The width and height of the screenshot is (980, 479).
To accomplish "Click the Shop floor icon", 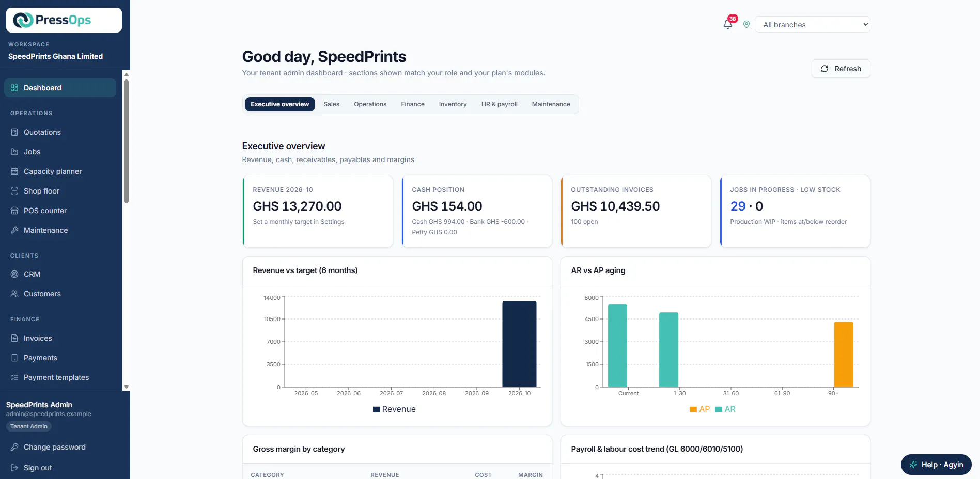I will tap(14, 191).
